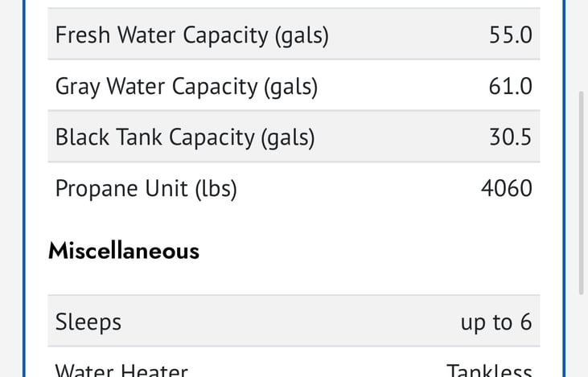Screen dimensions: 588x377
Task: Click the empty space in the Sleeps row
Action: [291, 322]
